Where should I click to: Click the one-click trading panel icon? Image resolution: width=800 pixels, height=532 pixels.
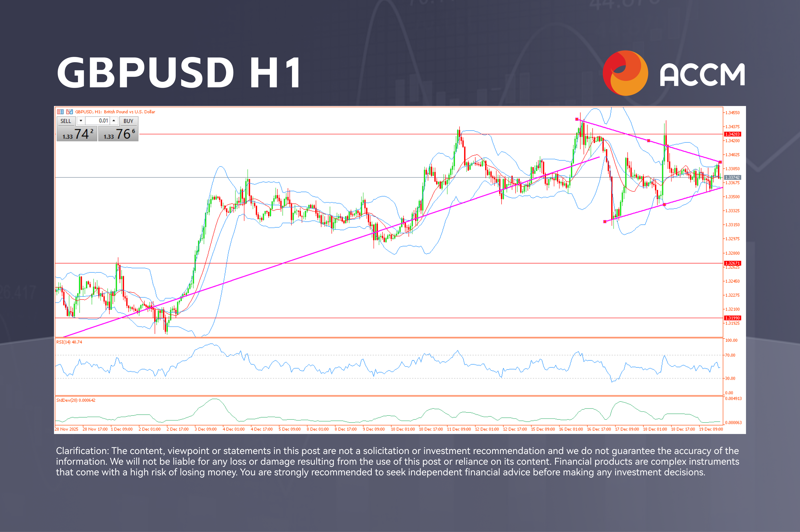click(x=70, y=112)
